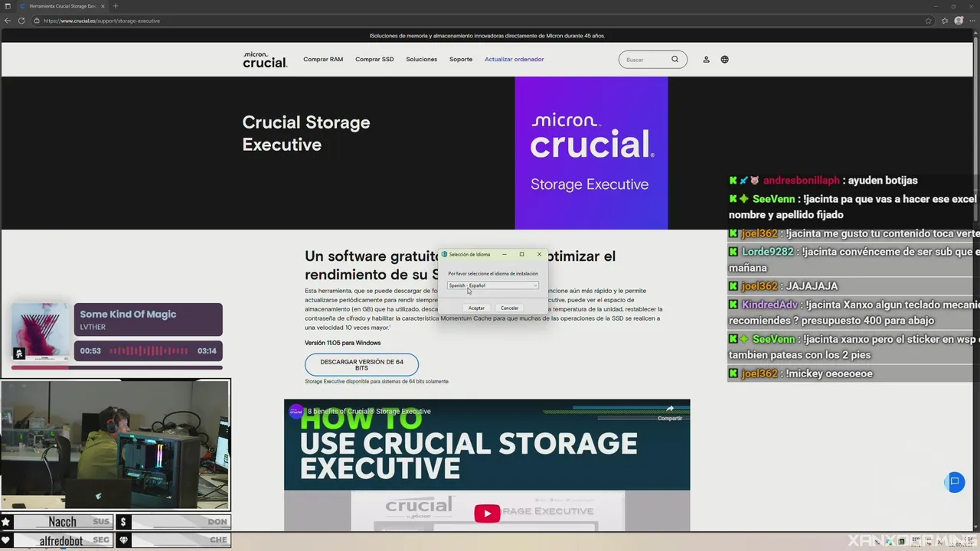Image resolution: width=980 pixels, height=551 pixels.
Task: Click the KindredAdv chat username
Action: coord(769,305)
